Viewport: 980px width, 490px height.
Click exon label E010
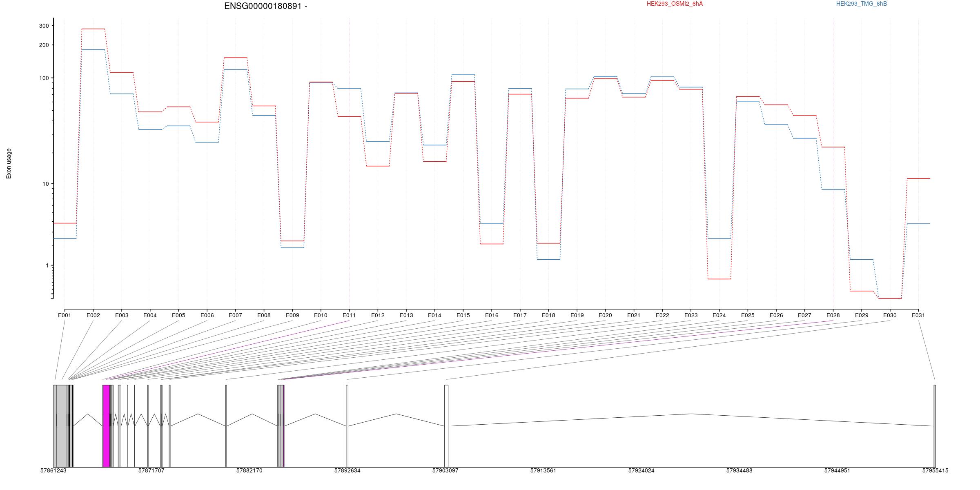321,315
